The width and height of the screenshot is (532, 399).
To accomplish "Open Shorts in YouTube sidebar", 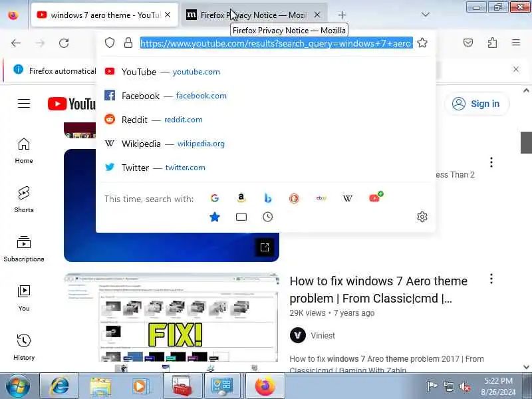I will 24,200.
